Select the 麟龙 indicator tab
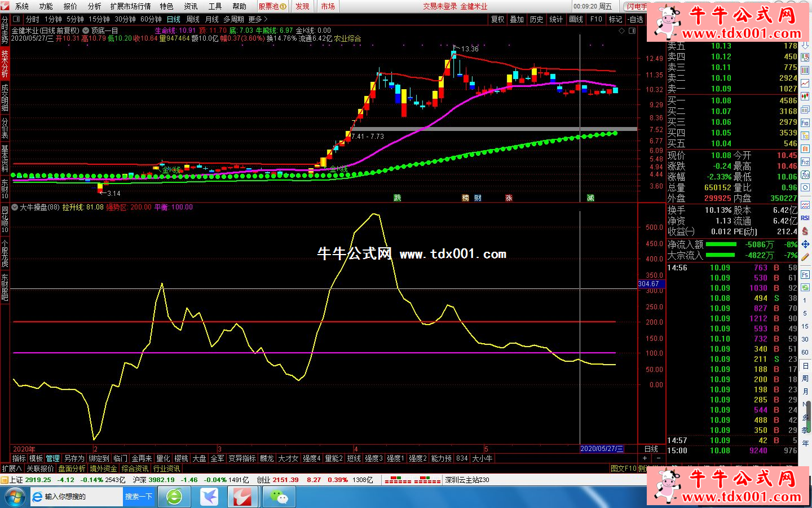Image resolution: width=812 pixels, height=508 pixels. [x=267, y=458]
